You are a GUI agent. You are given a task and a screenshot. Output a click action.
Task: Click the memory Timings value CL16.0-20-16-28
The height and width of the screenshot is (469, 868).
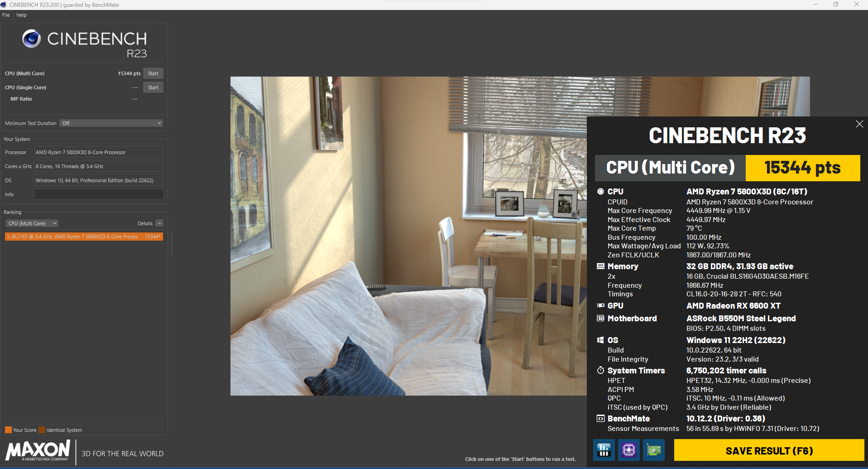click(734, 294)
